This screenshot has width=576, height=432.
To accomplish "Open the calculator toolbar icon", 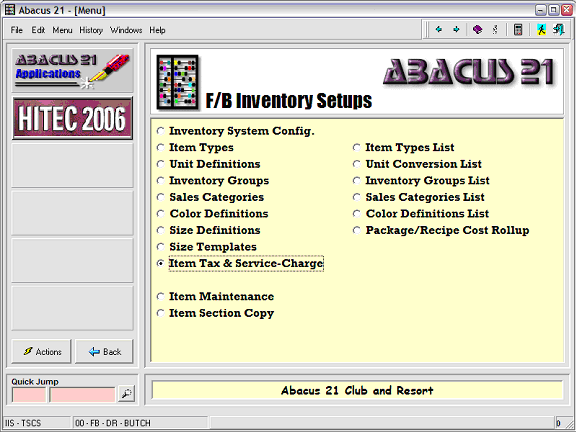I will click(x=518, y=29).
